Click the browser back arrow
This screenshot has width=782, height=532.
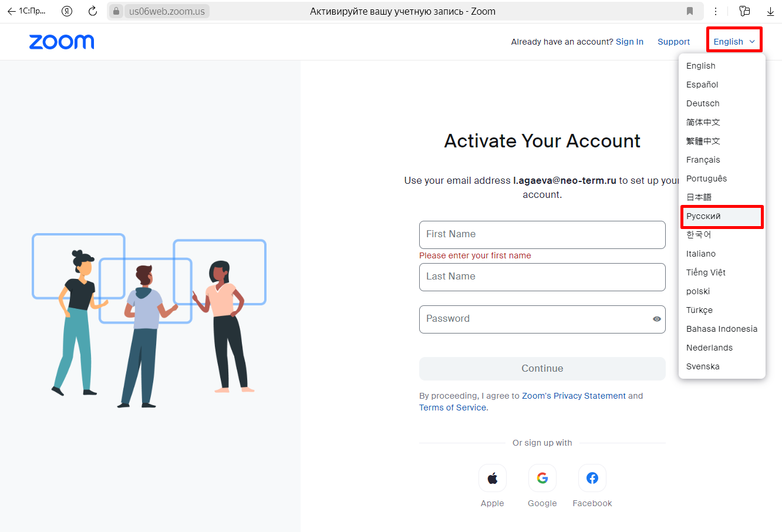pyautogui.click(x=11, y=11)
